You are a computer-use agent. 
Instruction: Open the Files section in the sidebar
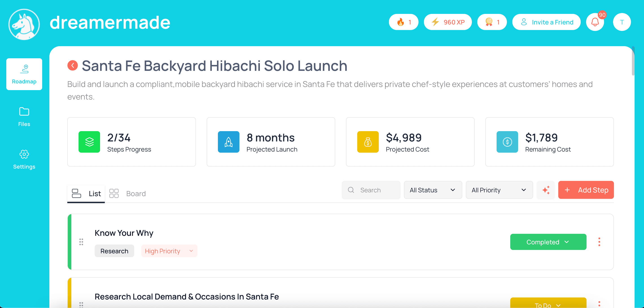point(24,117)
